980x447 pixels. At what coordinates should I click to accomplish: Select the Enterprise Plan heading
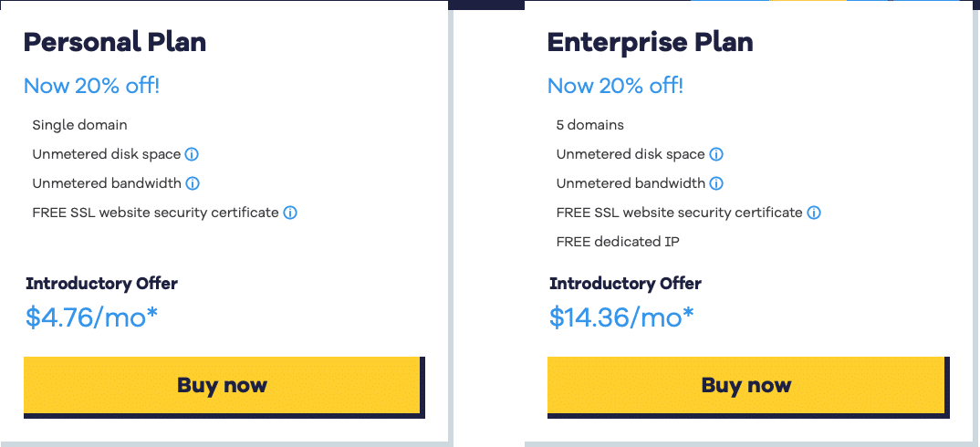tap(650, 43)
